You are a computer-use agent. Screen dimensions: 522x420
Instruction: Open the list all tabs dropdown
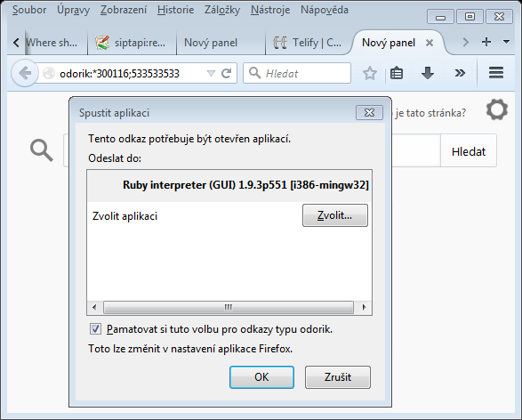point(506,42)
